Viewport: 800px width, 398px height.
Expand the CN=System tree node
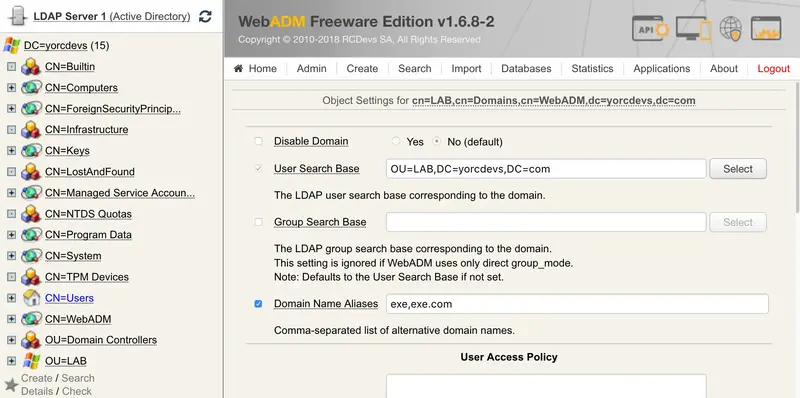tap(11, 256)
